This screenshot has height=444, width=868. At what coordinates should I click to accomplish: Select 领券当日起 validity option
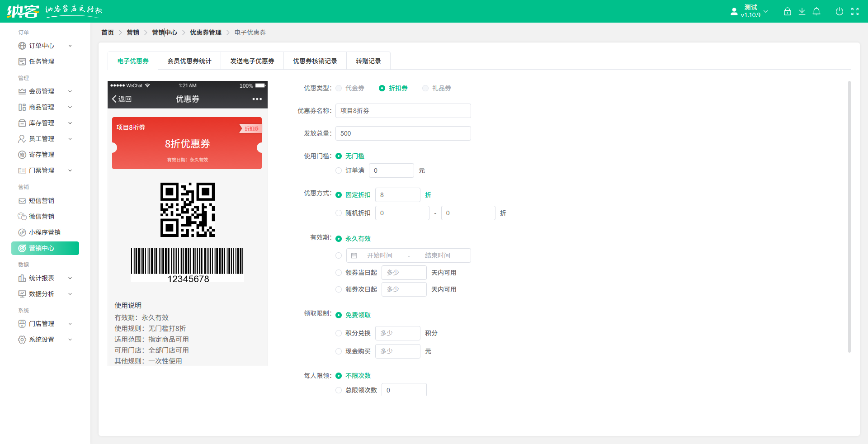[x=339, y=273]
